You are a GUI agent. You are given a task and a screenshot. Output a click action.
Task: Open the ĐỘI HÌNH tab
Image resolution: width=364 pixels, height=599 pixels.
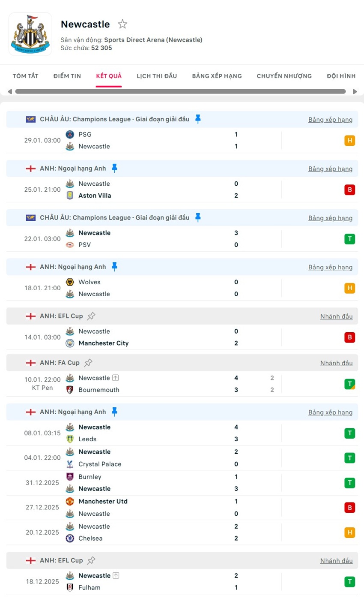coord(340,76)
